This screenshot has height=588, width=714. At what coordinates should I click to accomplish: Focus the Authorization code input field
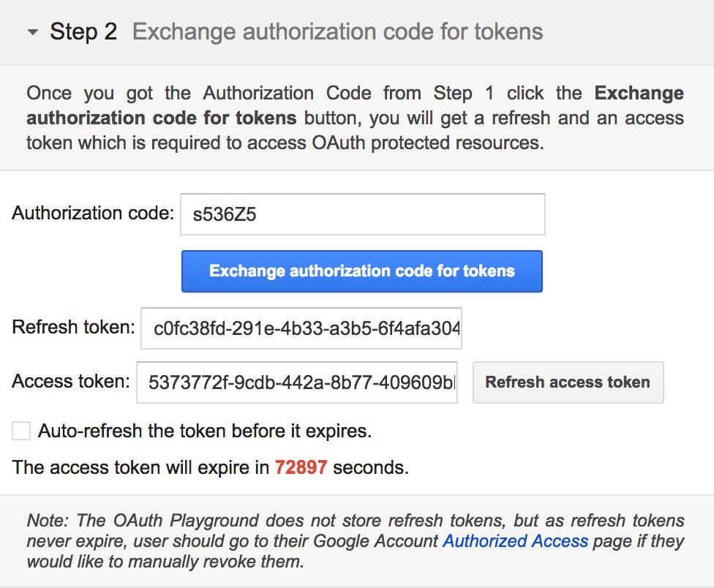click(362, 214)
